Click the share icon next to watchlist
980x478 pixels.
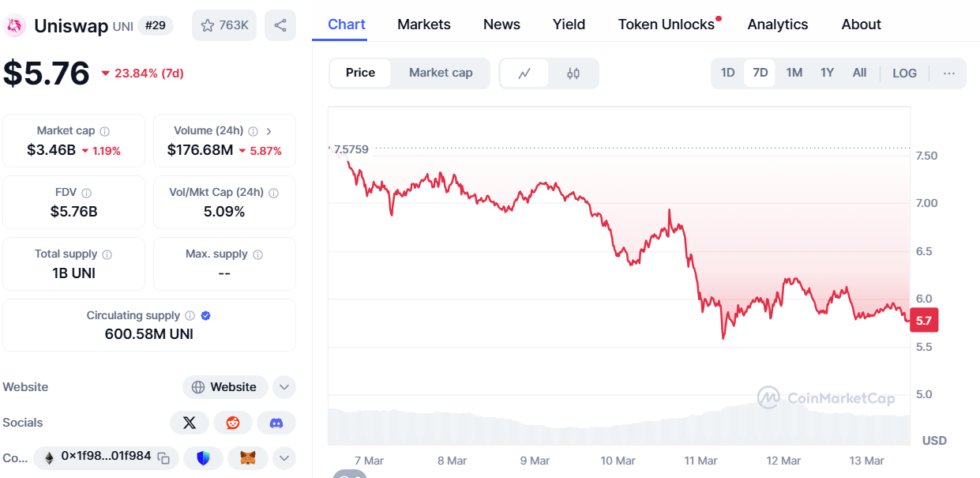pyautogui.click(x=280, y=25)
